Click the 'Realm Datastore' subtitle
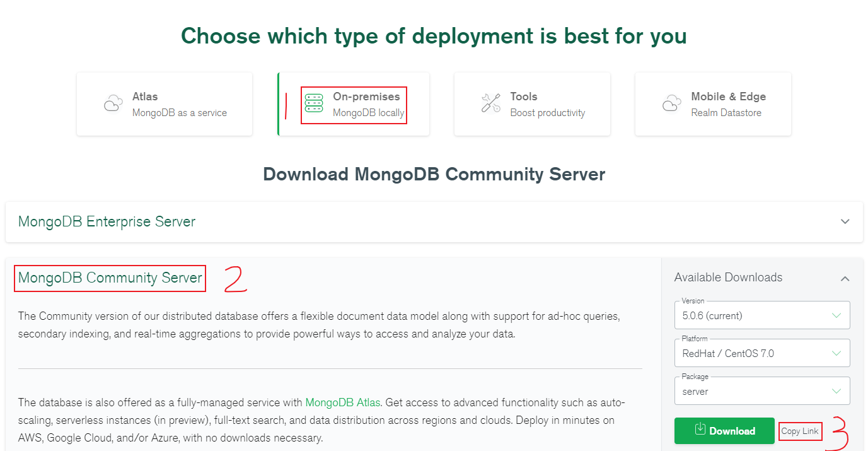Viewport: 868px width, 451px height. [726, 113]
